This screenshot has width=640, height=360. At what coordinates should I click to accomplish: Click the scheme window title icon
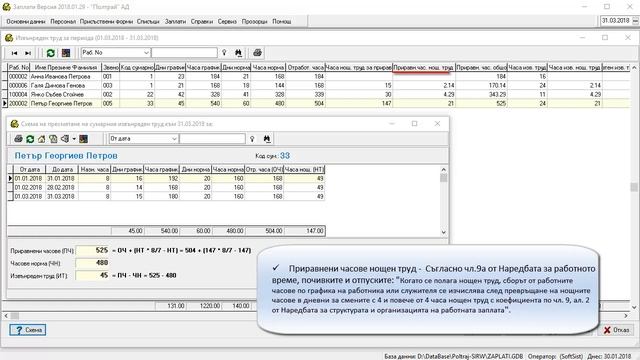(15, 124)
